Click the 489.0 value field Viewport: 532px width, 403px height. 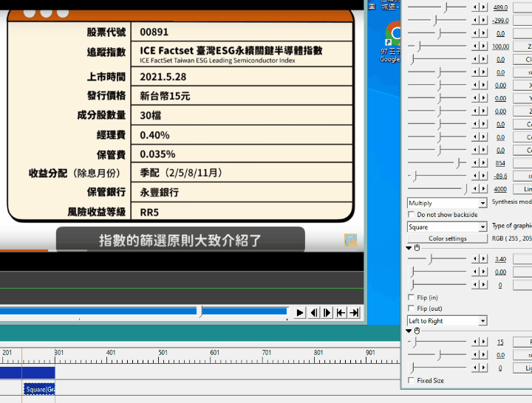click(500, 7)
